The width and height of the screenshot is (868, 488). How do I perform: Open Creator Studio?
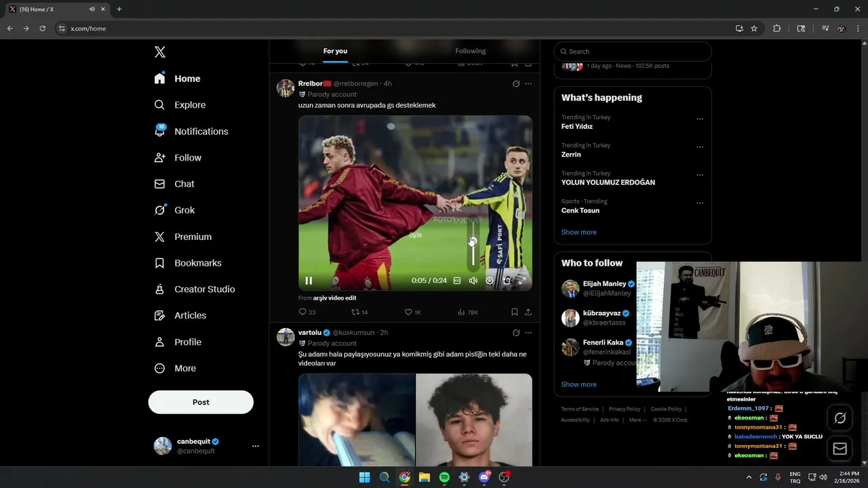(195, 289)
